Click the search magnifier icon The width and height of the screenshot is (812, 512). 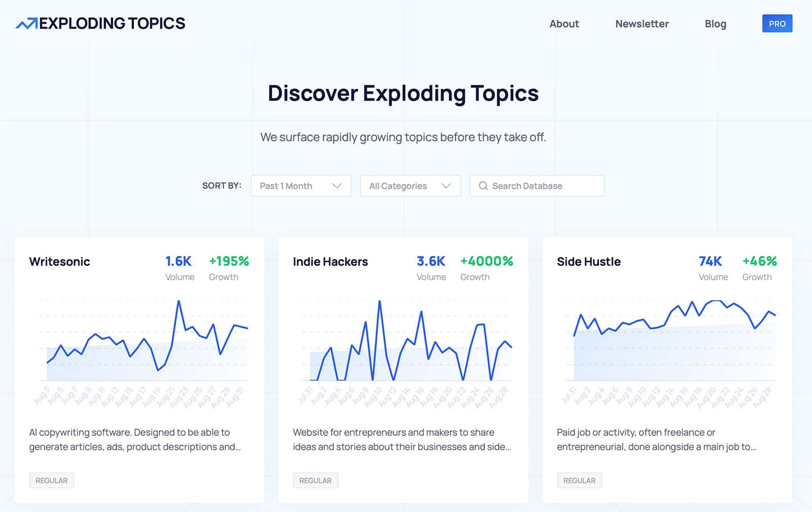tap(483, 186)
